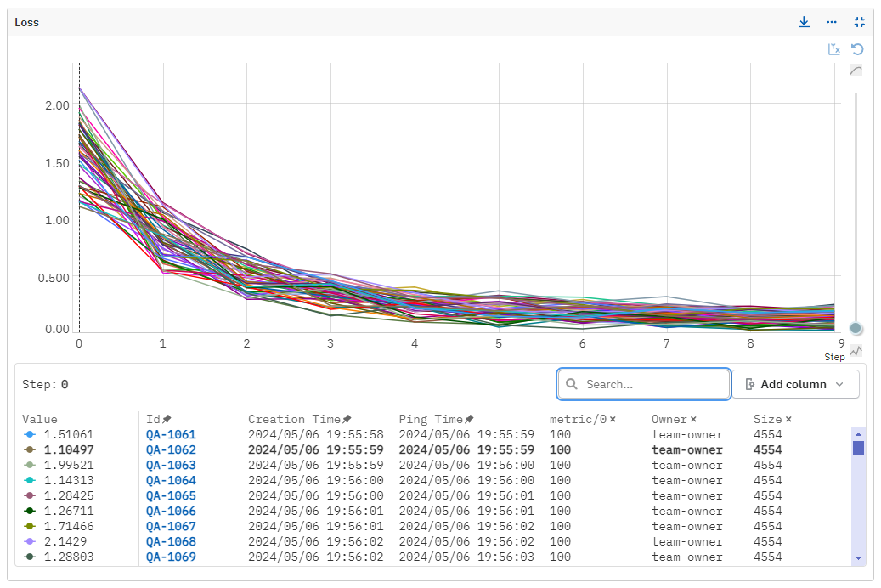
Task: Click the magnifier icon in the search box
Action: tap(571, 384)
